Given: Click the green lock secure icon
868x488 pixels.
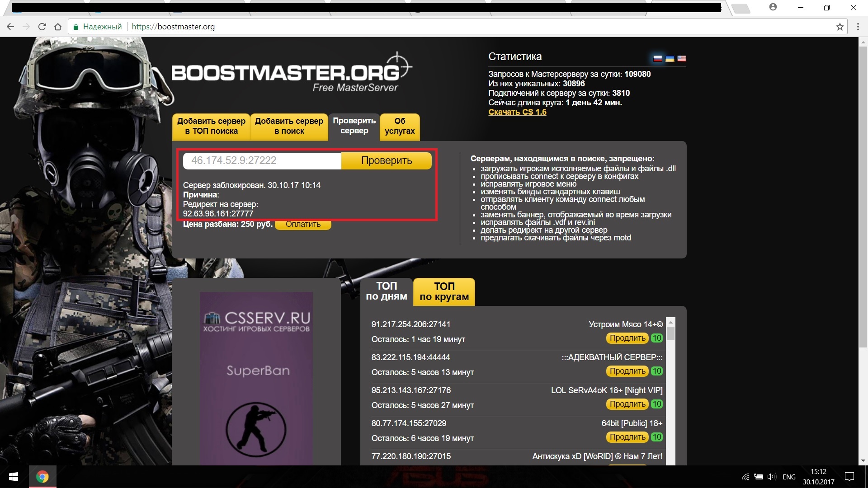Looking at the screenshot, I should (x=76, y=27).
